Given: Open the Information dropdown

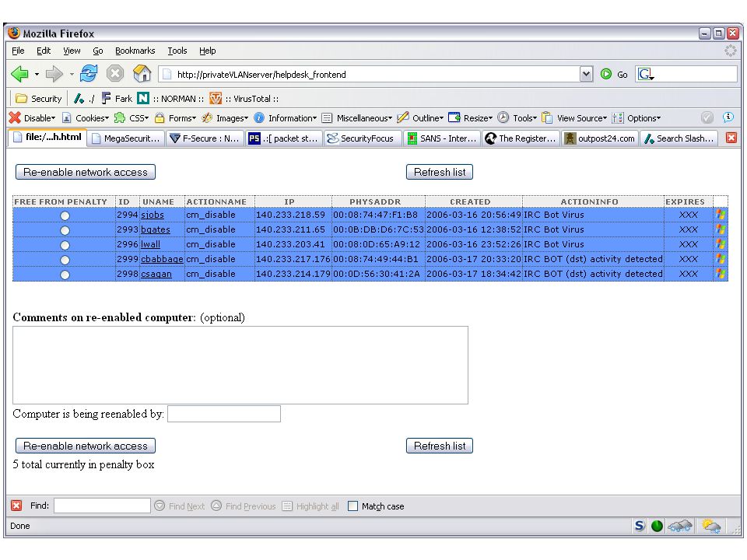Looking at the screenshot, I should pyautogui.click(x=286, y=117).
